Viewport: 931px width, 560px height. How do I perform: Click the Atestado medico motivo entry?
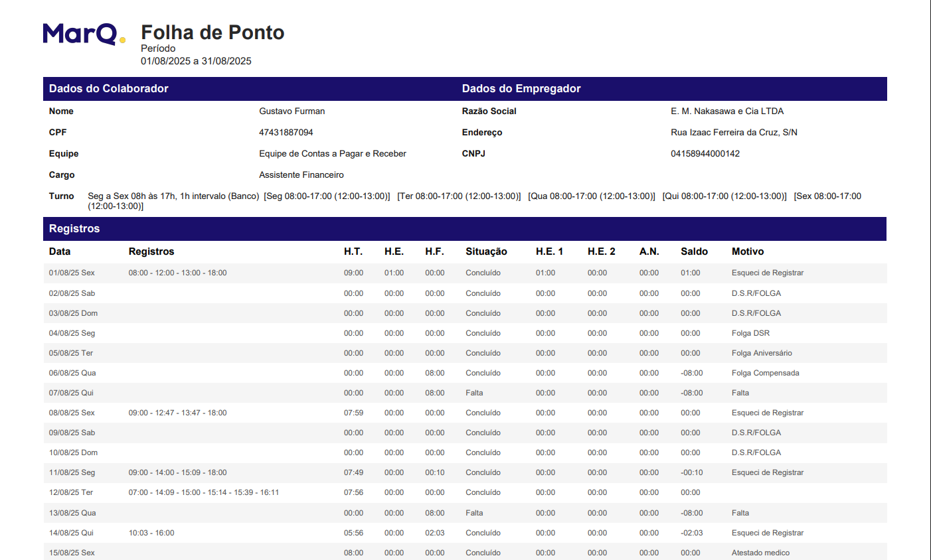760,553
